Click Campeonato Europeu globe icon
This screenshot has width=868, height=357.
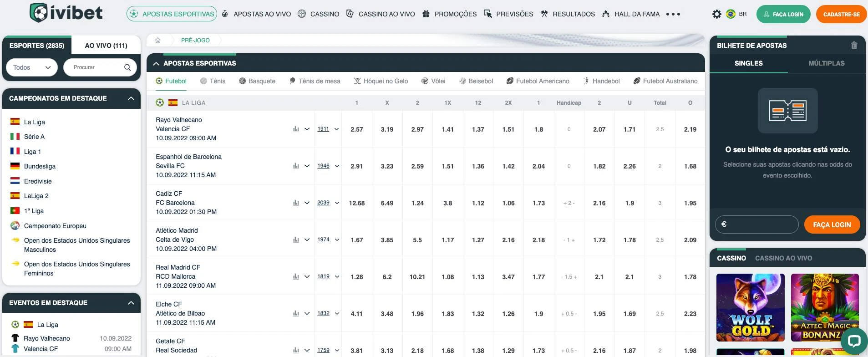pos(15,225)
